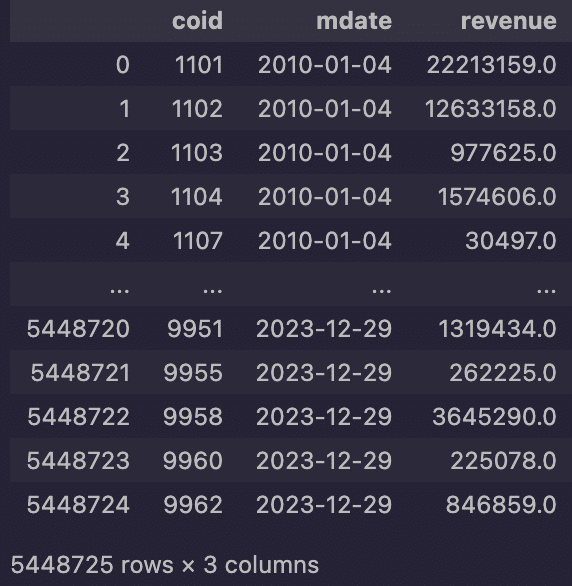
Task: Click coid cell 9960
Action: coord(193,461)
